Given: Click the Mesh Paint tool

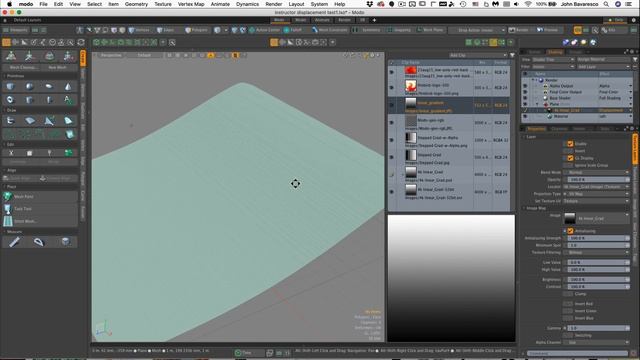Looking at the screenshot, I should tap(40, 197).
